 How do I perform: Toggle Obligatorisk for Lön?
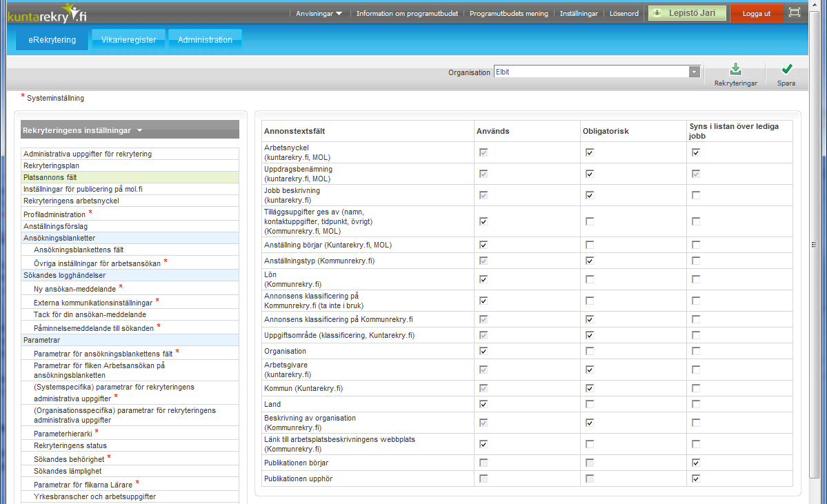point(590,279)
